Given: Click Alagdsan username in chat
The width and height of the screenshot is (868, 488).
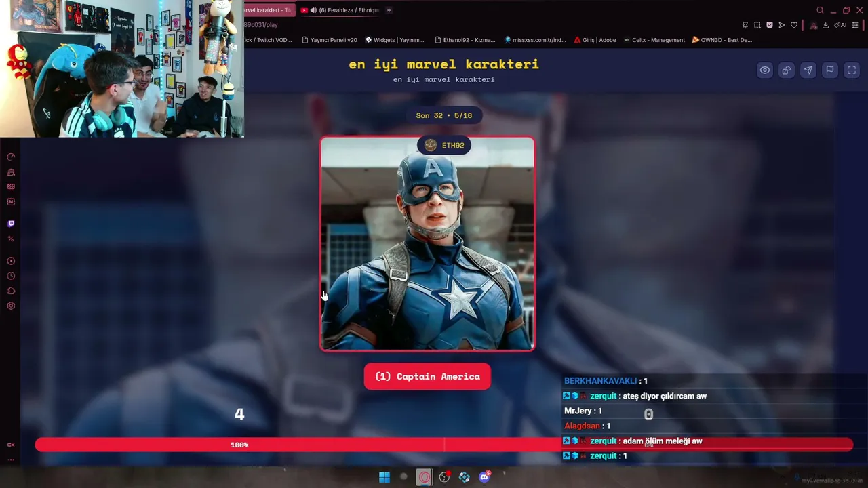Looking at the screenshot, I should pyautogui.click(x=582, y=426).
